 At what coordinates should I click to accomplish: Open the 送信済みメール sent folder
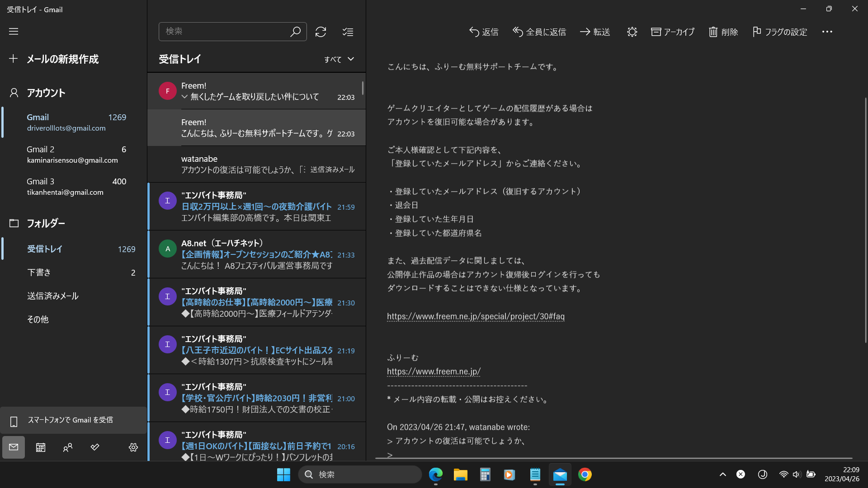tap(73, 296)
